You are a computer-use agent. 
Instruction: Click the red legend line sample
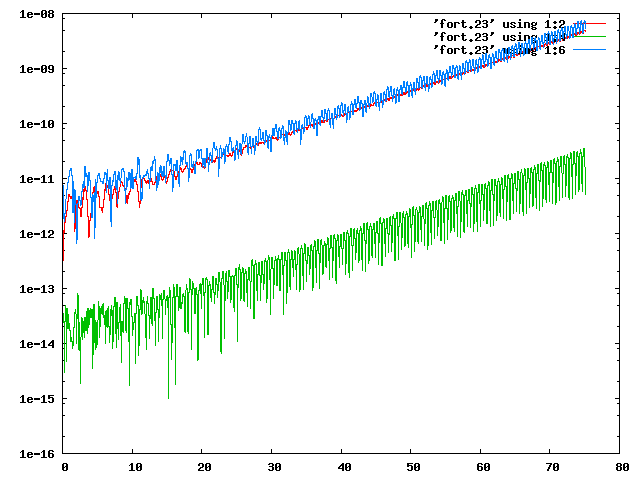tap(589, 24)
